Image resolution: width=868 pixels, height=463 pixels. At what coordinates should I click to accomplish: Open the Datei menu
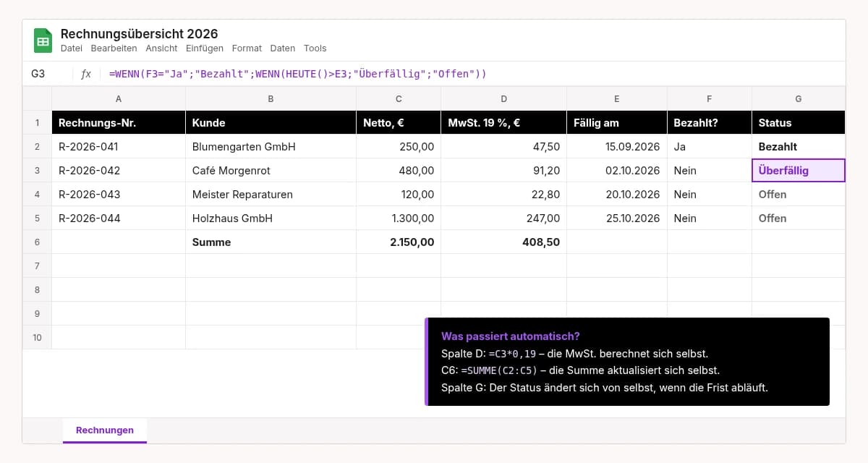(72, 48)
